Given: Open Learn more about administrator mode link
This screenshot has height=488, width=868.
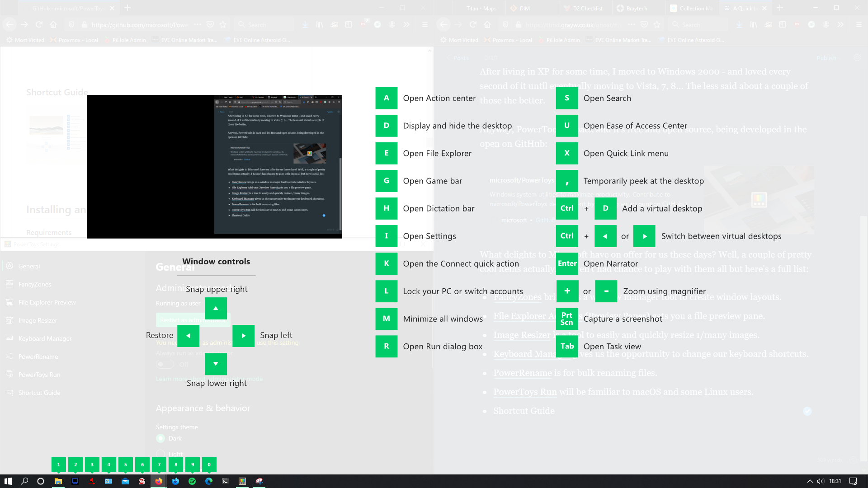Looking at the screenshot, I should point(209,379).
